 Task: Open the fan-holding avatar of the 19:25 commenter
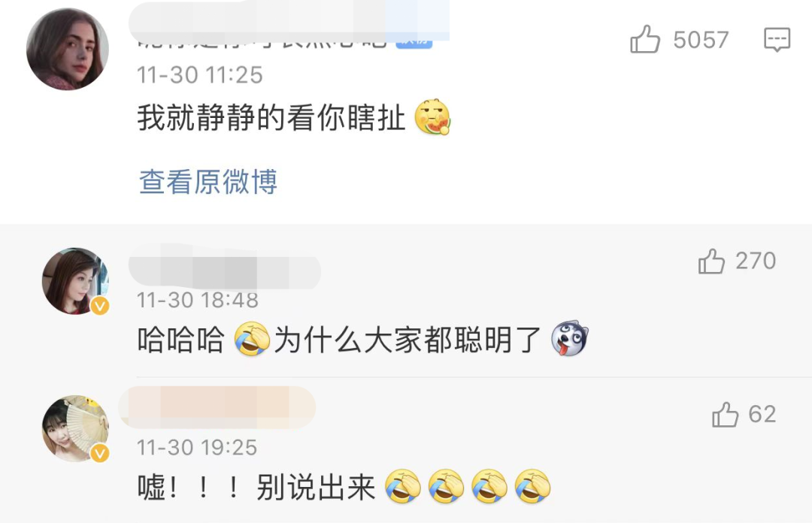(76, 429)
